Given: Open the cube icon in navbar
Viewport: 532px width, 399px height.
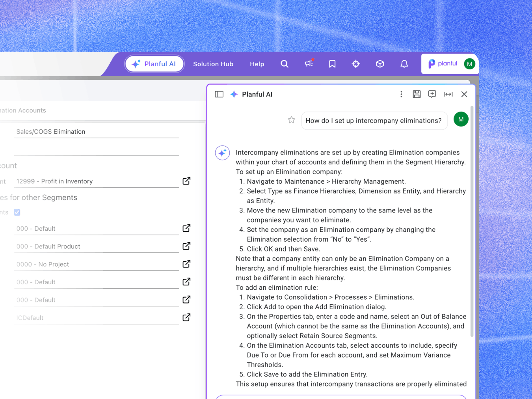Looking at the screenshot, I should pyautogui.click(x=380, y=64).
